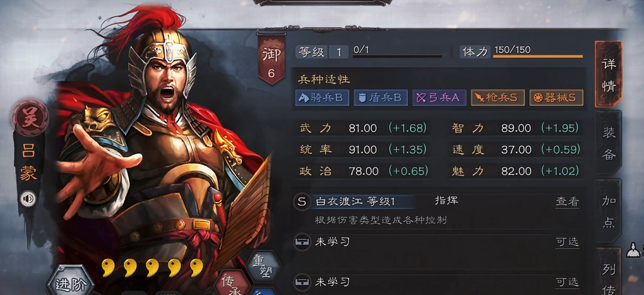Viewport: 644px width, 295px height.
Task: Switch to the 详情 tab
Action: tap(608, 75)
